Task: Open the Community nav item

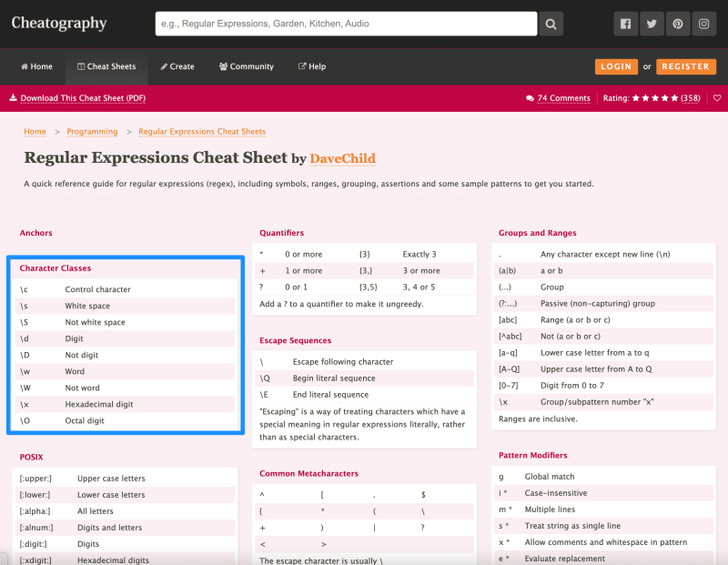Action: (247, 66)
